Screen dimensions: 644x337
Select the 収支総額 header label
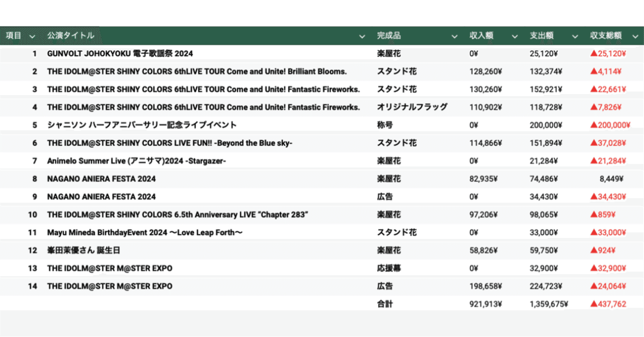point(606,36)
